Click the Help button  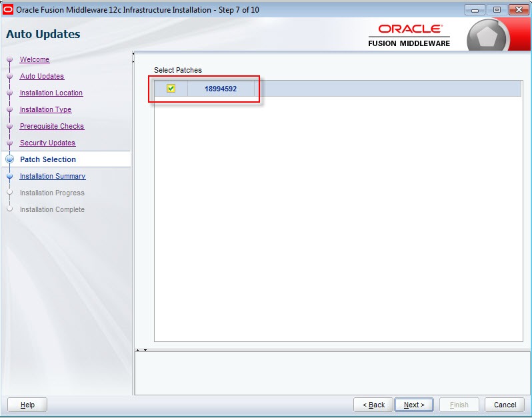click(x=27, y=405)
